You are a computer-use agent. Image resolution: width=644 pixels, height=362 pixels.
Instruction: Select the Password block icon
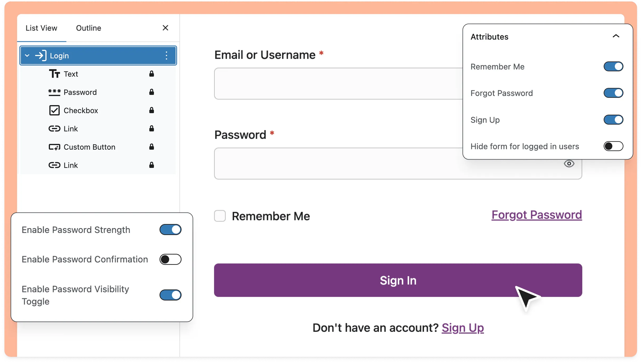click(x=54, y=92)
